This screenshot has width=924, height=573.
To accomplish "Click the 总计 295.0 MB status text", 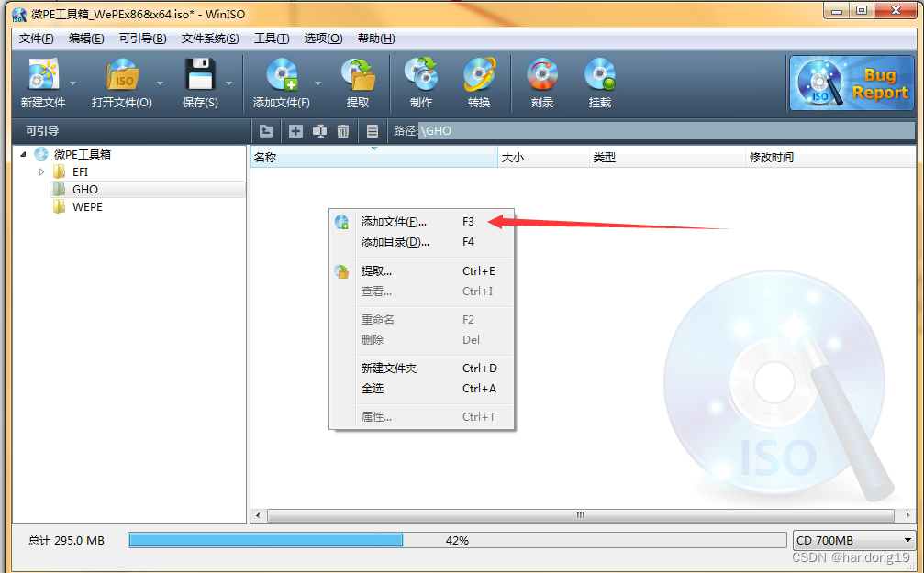I will pyautogui.click(x=67, y=540).
